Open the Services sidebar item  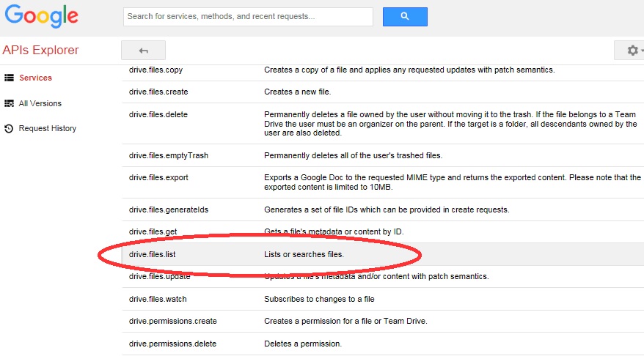tap(35, 78)
